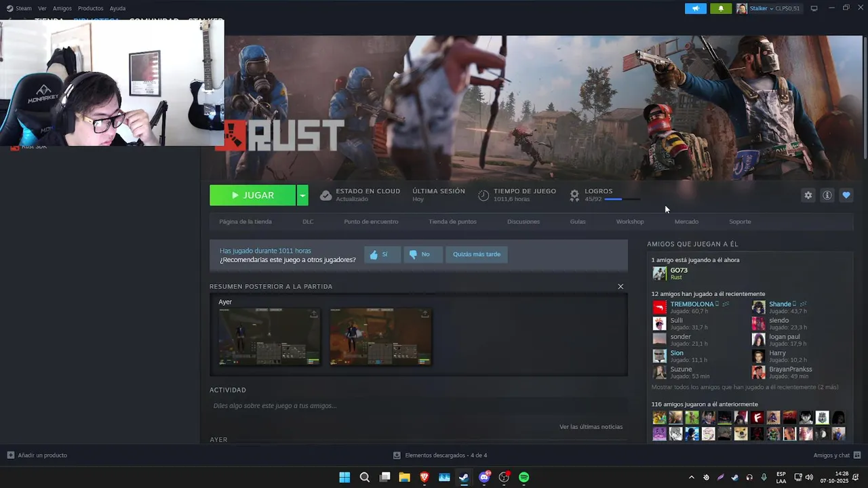Open File Explorer from taskbar
Viewport: 868px width, 488px height.
click(405, 477)
